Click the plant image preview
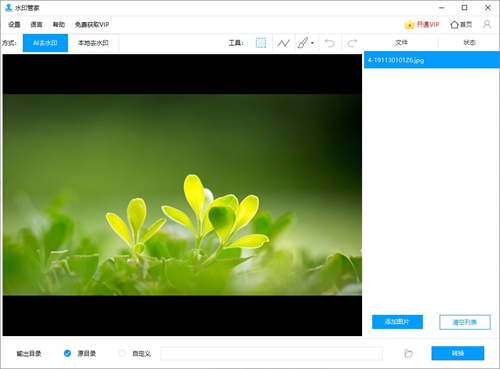 182,195
